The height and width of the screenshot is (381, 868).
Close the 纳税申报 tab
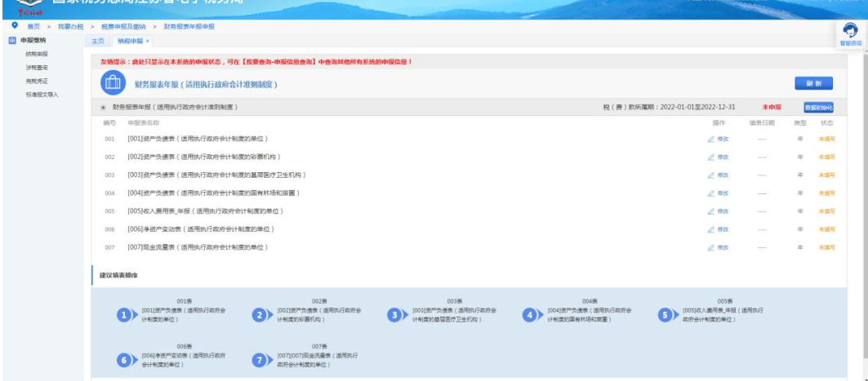pos(147,40)
